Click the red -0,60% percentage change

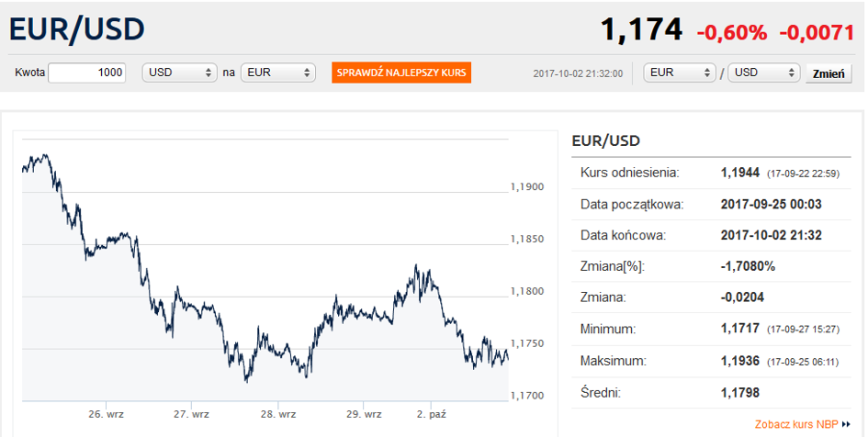[x=731, y=32]
